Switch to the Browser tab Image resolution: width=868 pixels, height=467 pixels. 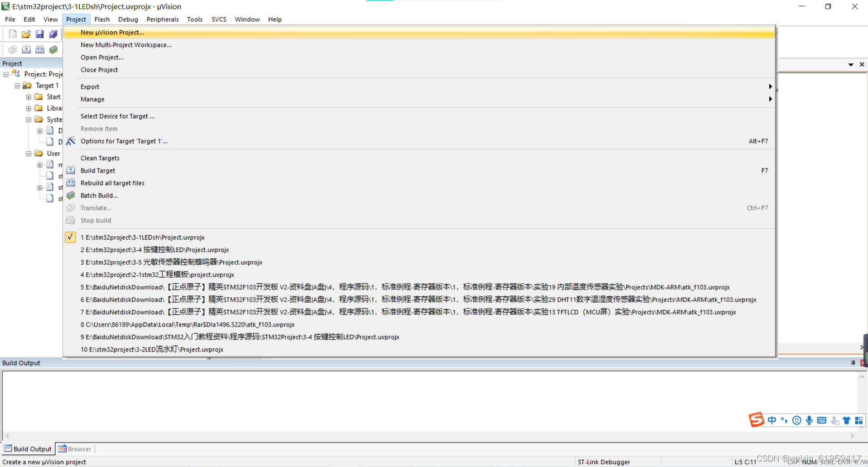(x=75, y=449)
